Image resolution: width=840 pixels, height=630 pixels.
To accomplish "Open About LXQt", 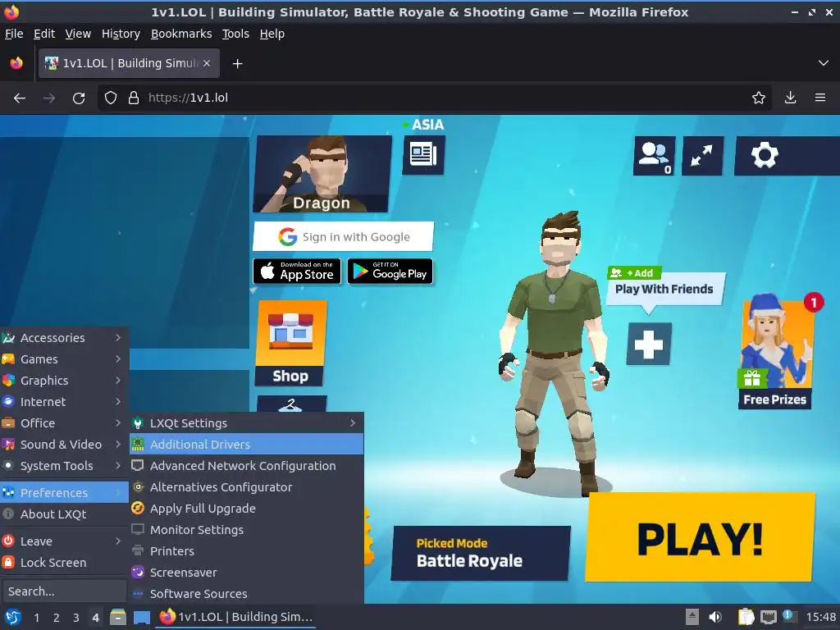I will point(64,514).
